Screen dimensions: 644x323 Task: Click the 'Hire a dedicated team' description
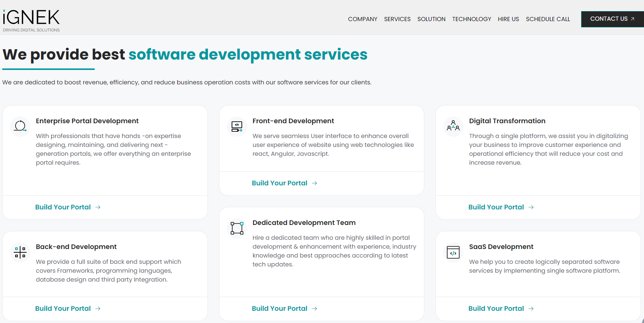click(x=334, y=251)
